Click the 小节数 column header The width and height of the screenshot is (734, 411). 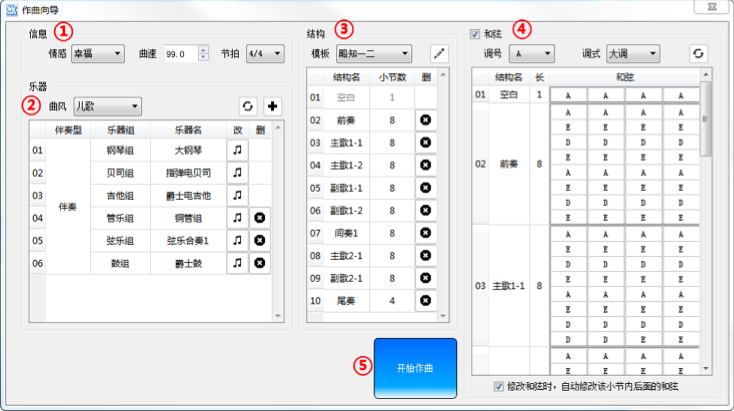[392, 77]
